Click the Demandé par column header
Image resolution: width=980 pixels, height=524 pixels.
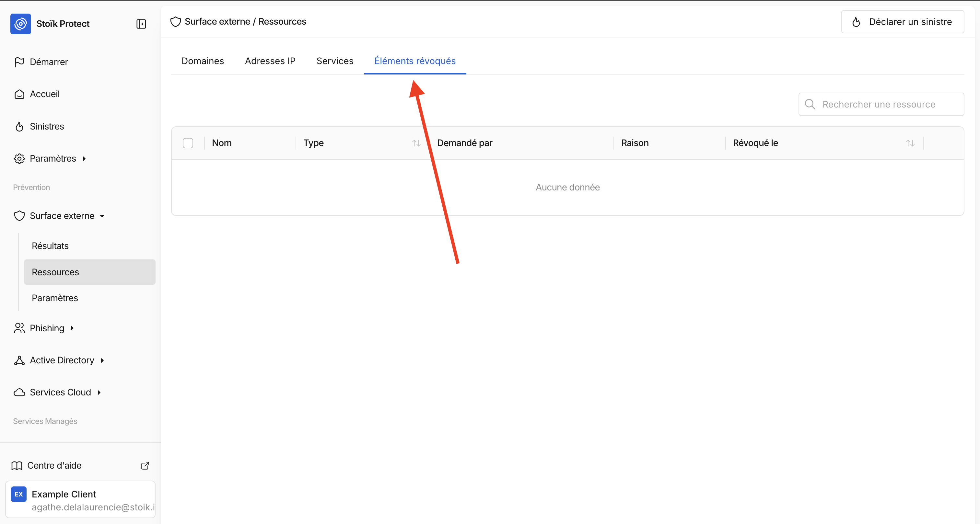[x=464, y=143]
